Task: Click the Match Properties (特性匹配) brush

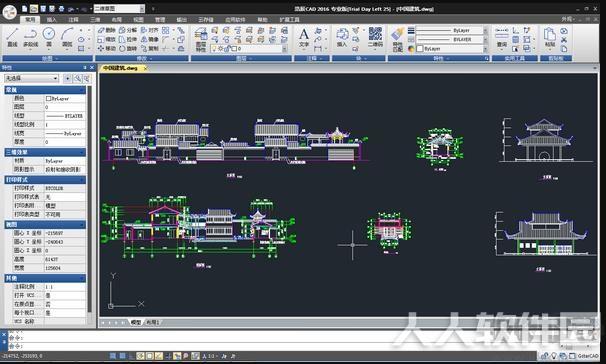Action: pos(397,40)
